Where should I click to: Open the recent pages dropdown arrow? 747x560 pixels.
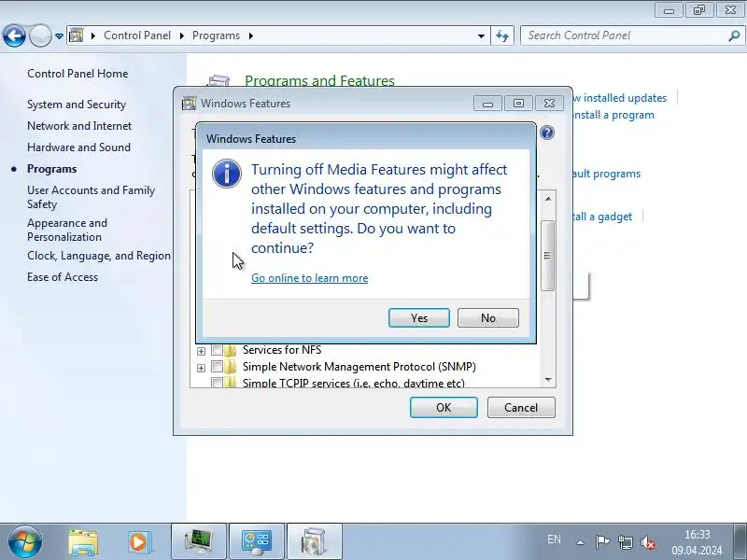coord(59,35)
